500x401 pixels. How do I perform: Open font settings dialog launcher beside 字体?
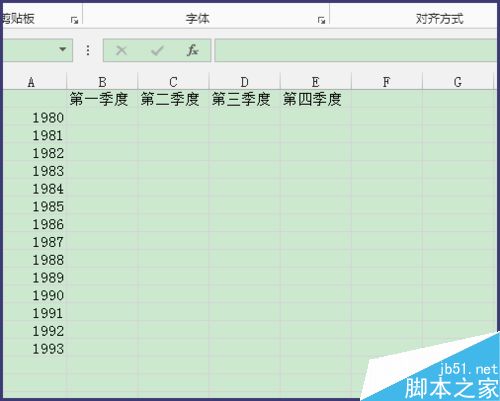click(321, 21)
